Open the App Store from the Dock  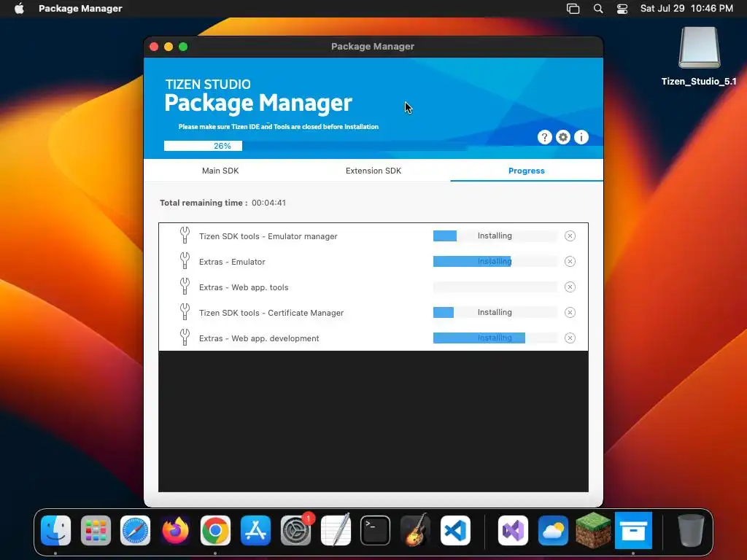pyautogui.click(x=255, y=530)
